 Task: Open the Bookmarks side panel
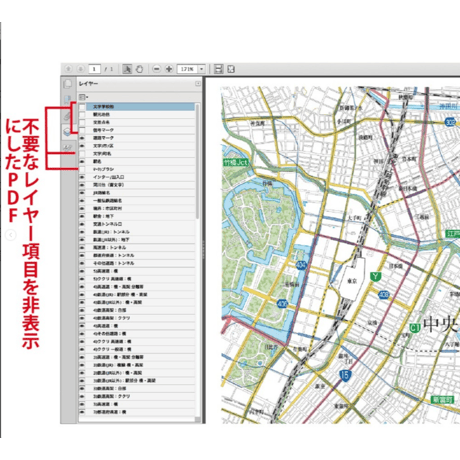coord(68,100)
